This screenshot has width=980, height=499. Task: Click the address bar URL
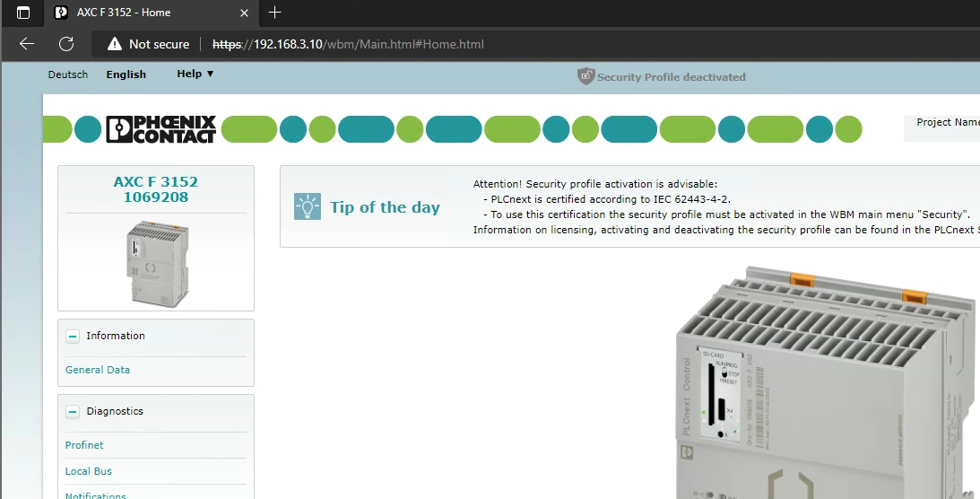click(x=348, y=44)
